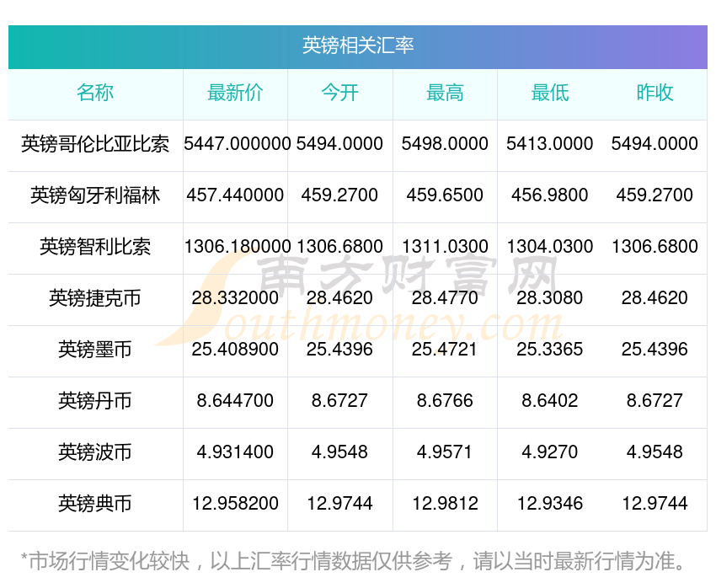Select 8.6727 in the 今开 column
The image size is (716, 588).
coord(339,401)
